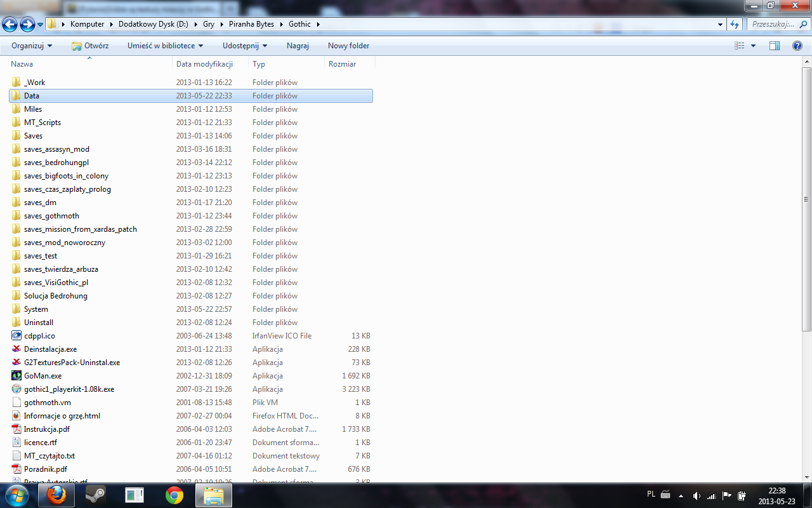
Task: Select the cdppl.ico file icon
Action: [x=16, y=336]
